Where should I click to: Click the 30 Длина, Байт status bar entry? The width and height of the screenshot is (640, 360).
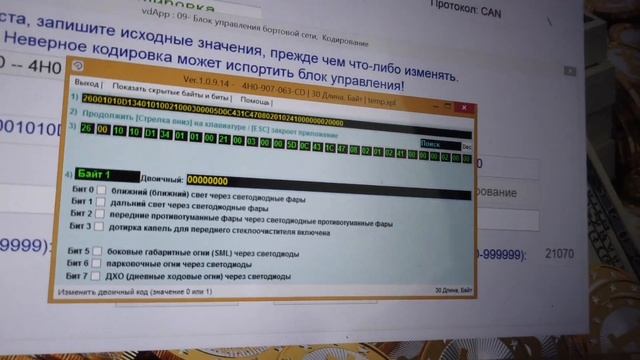coord(453,290)
